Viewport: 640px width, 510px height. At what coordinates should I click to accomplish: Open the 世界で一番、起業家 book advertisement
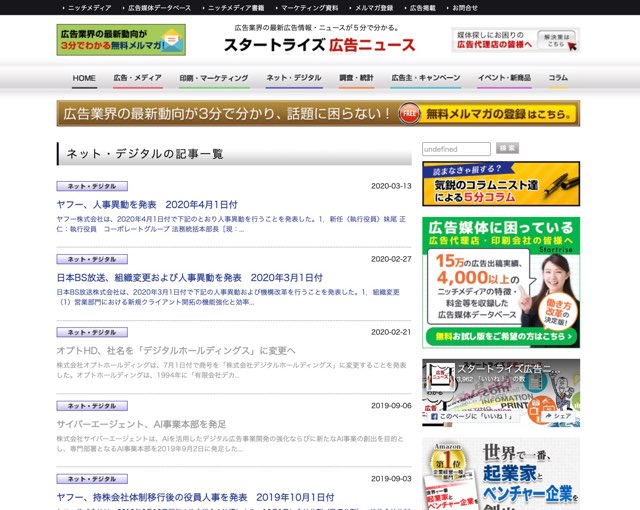[x=501, y=474]
